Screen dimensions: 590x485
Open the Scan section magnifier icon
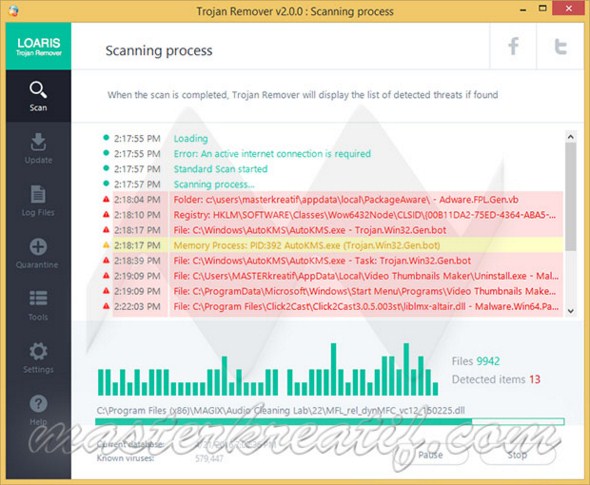pos(38,90)
